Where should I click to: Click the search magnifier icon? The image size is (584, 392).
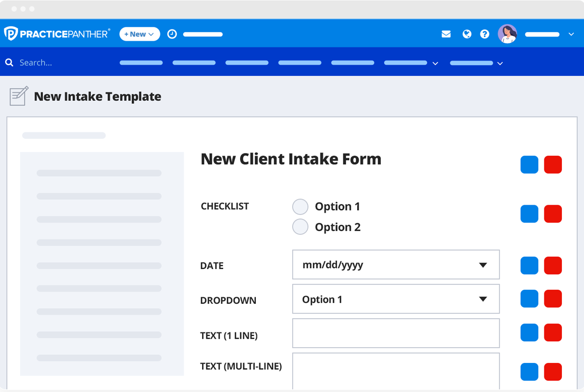(x=9, y=63)
